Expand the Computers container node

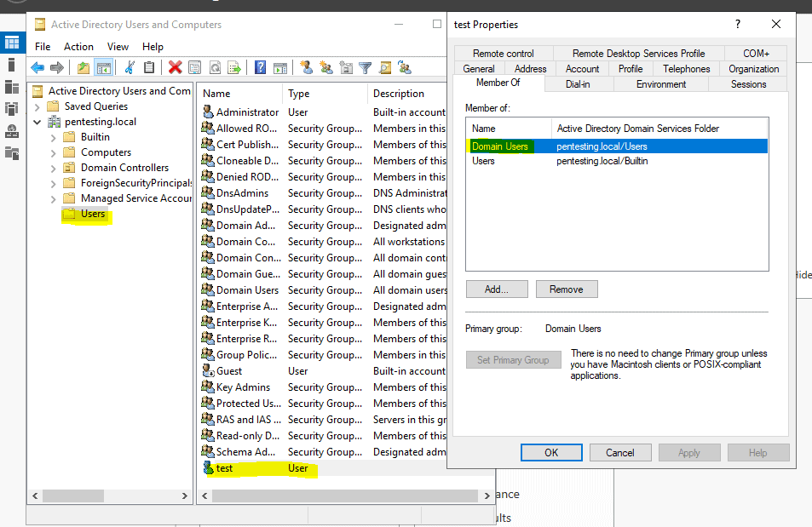pos(54,153)
